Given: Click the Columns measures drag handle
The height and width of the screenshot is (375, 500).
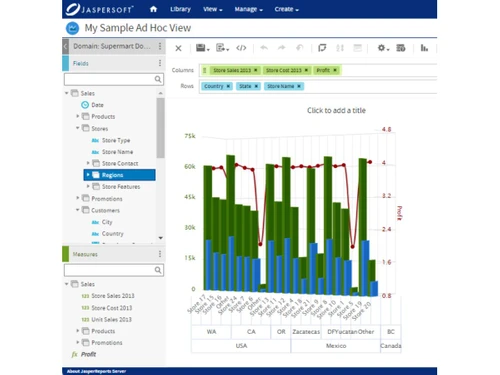Looking at the screenshot, I should 205,70.
